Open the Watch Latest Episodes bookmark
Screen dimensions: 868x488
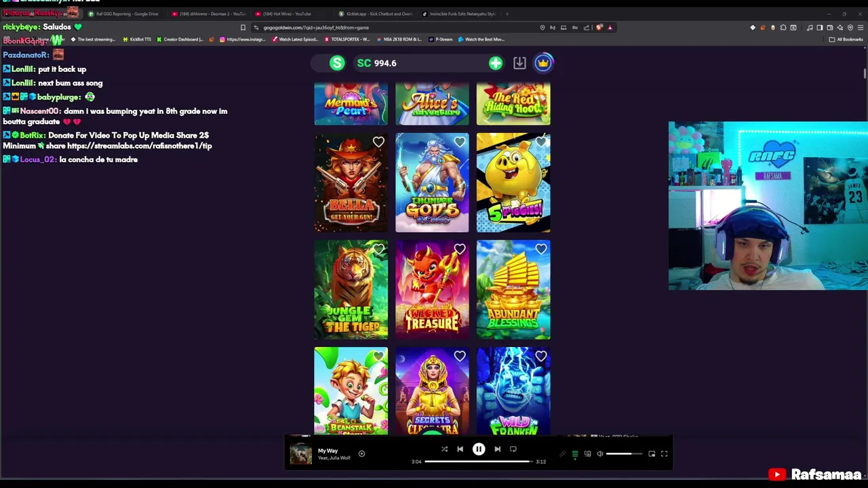click(296, 39)
